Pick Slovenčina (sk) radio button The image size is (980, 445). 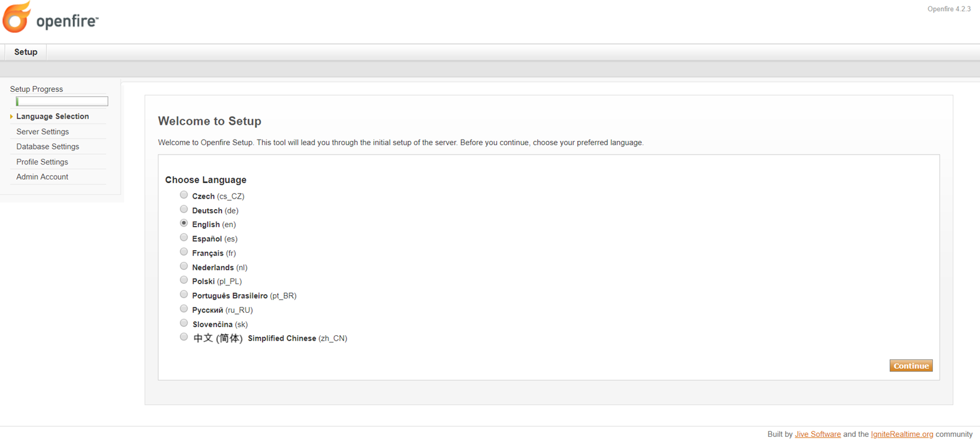click(x=184, y=323)
